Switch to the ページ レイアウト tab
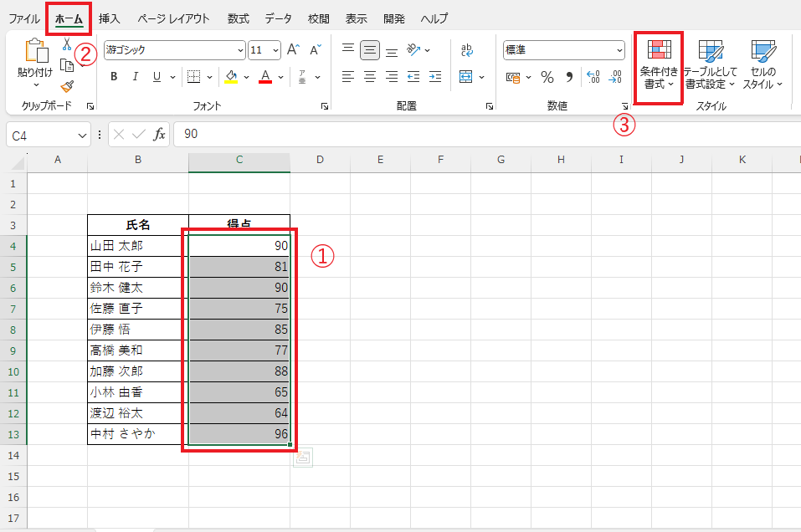Viewport: 801px width, 532px height. [x=174, y=19]
